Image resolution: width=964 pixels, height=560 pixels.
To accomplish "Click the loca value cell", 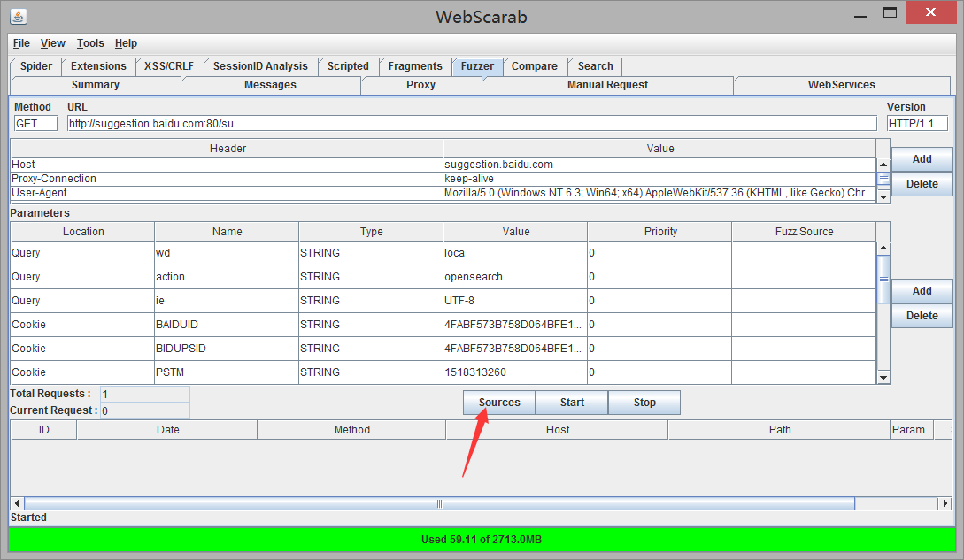I will click(515, 253).
